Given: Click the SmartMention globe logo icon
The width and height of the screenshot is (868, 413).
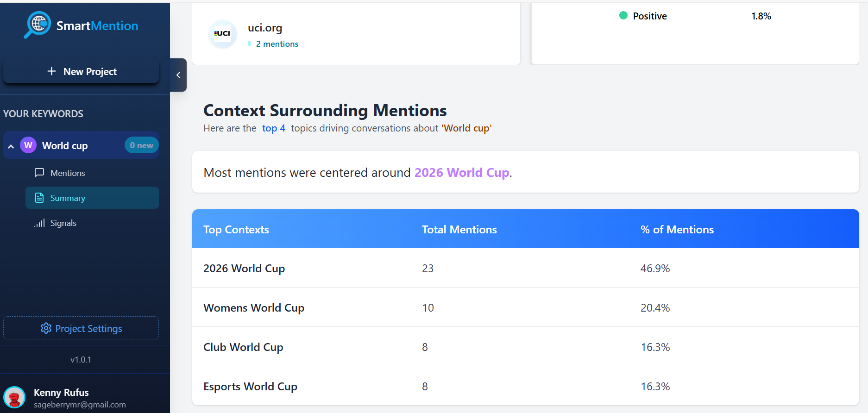Looking at the screenshot, I should pyautogui.click(x=38, y=24).
